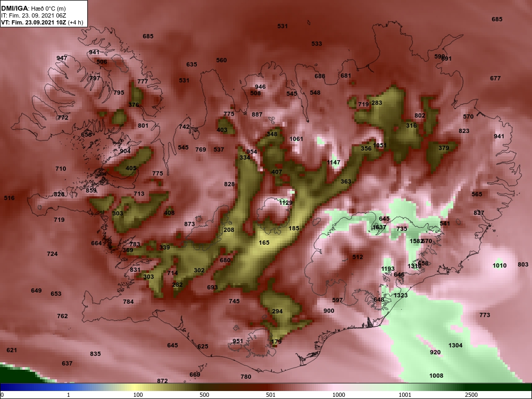Click the map value '1129'
The width and height of the screenshot is (532, 399).
(286, 203)
